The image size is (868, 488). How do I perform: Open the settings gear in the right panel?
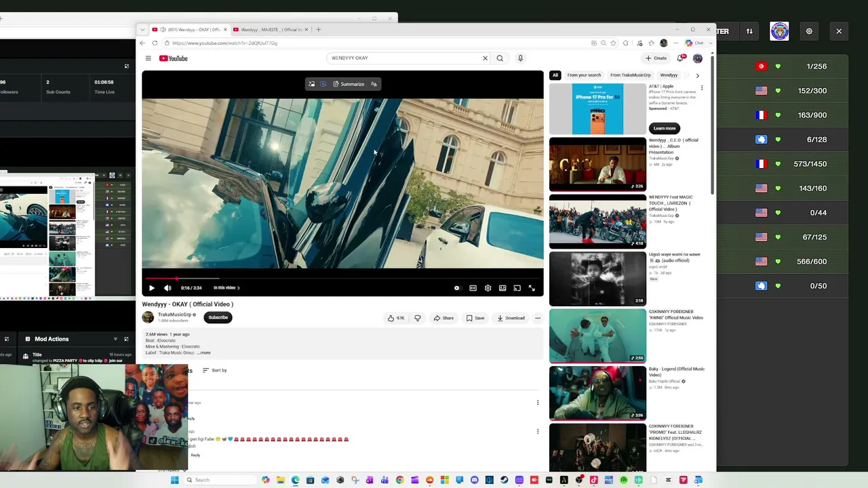coord(809,31)
